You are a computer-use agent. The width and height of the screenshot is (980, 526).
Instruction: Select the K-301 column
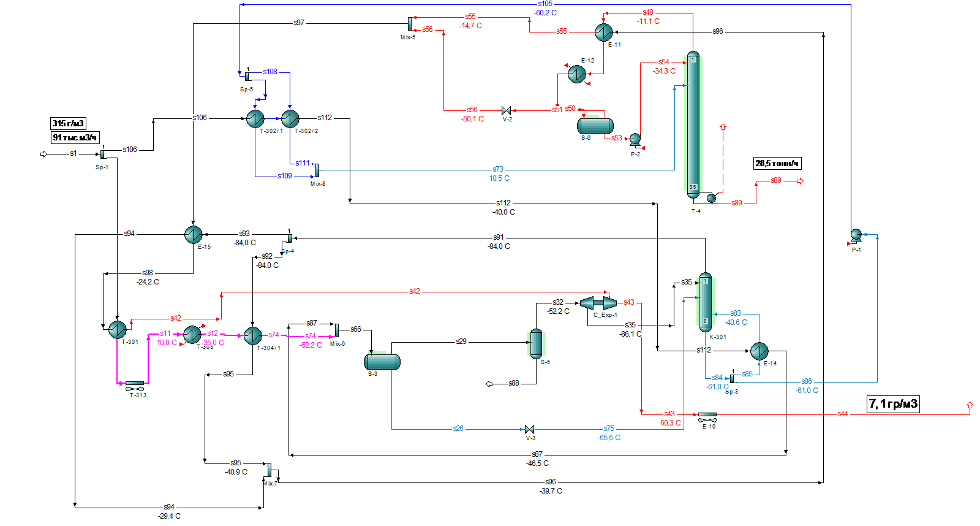pos(705,302)
